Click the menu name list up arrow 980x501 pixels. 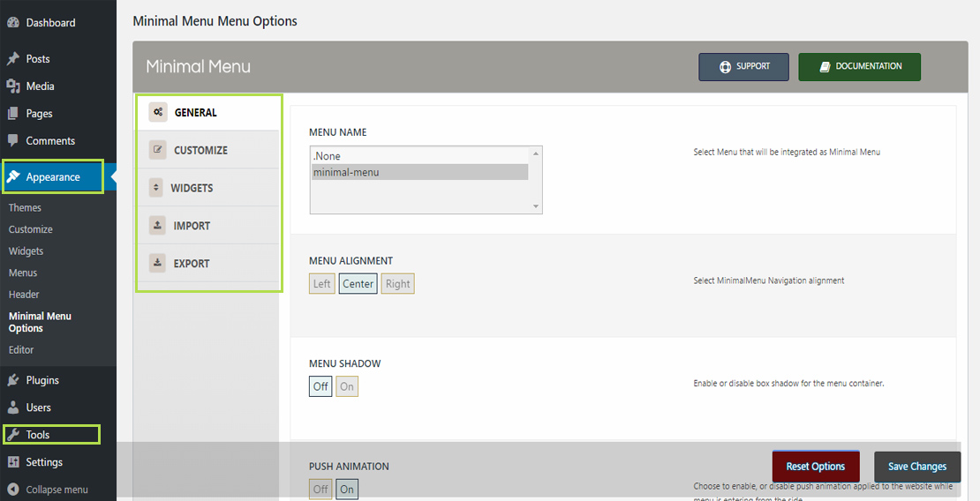pyautogui.click(x=536, y=153)
